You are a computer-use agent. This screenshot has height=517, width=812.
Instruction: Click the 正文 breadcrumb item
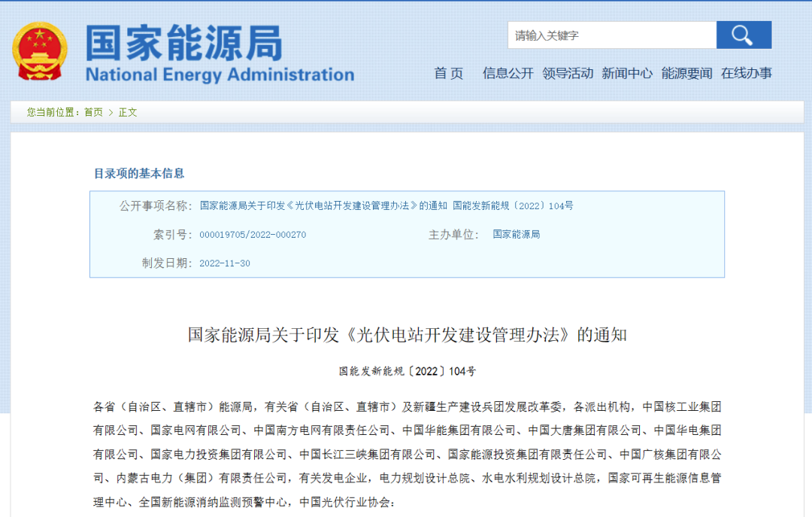point(127,112)
